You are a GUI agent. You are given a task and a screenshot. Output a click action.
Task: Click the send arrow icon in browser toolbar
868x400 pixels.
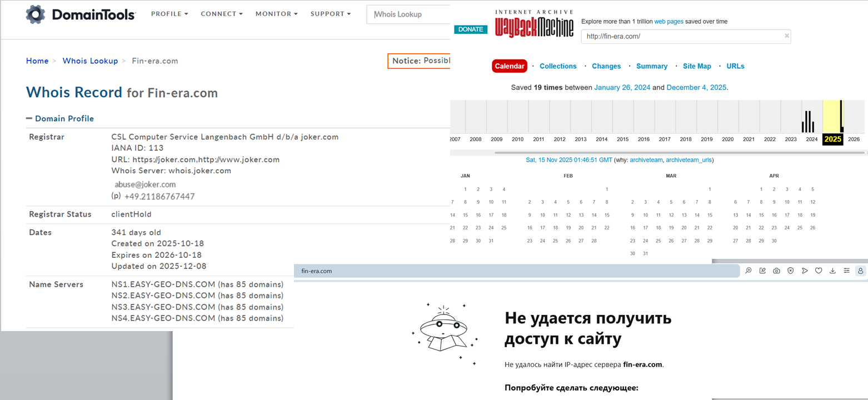click(x=805, y=271)
